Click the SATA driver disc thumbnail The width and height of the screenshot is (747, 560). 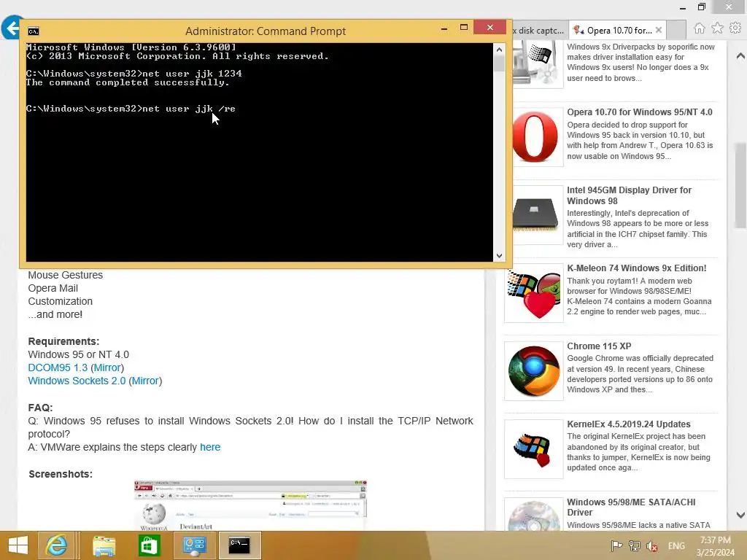533,515
